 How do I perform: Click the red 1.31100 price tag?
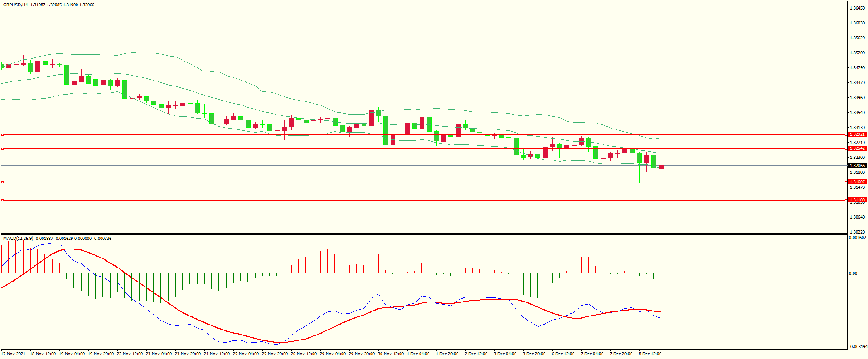click(857, 200)
